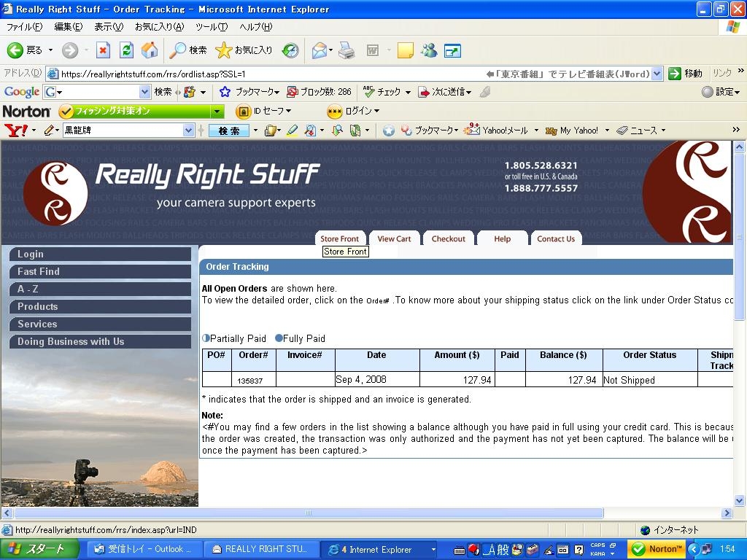Open the Mail envelope icon
The height and width of the screenshot is (560, 747).
[x=319, y=50]
